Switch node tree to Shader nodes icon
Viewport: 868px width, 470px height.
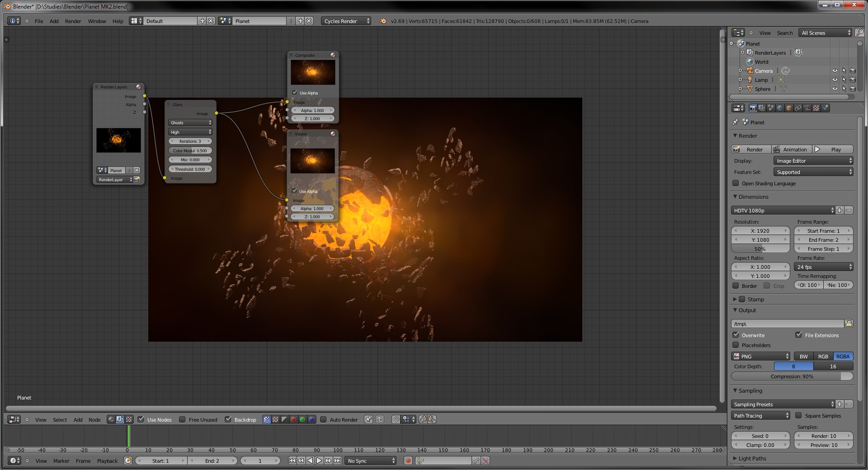point(111,419)
